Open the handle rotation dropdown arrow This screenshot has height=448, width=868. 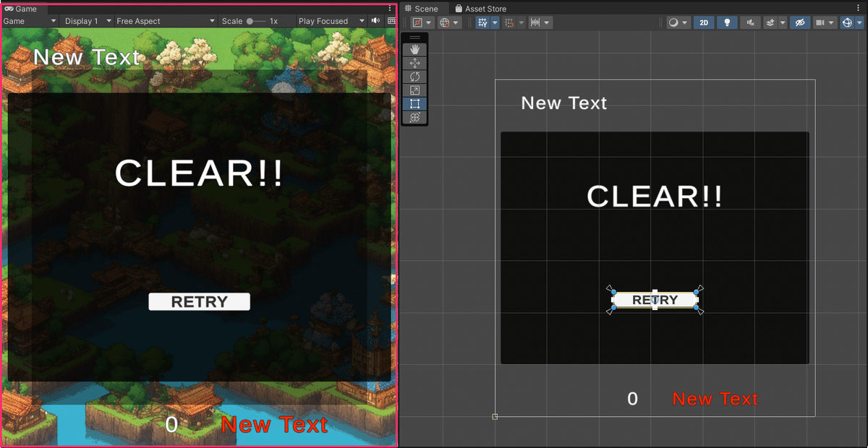(456, 22)
